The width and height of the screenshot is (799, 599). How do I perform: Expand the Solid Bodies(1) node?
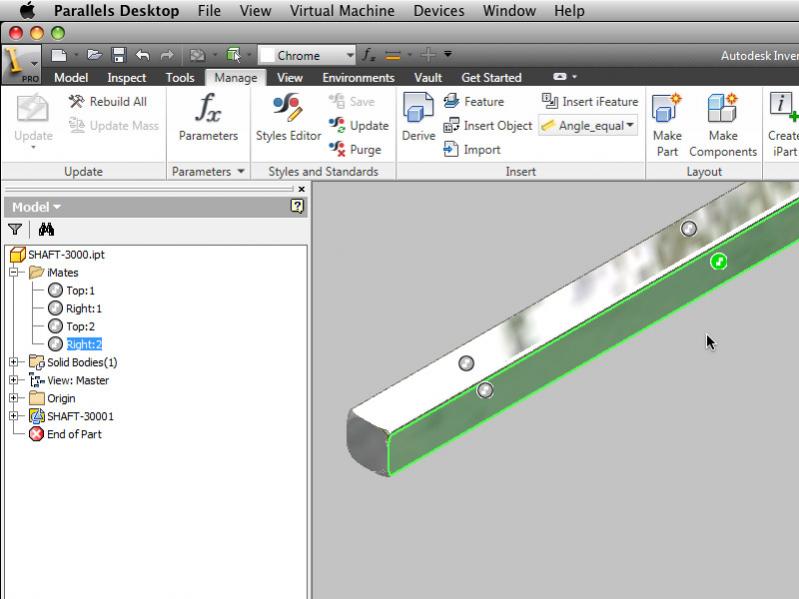14,362
